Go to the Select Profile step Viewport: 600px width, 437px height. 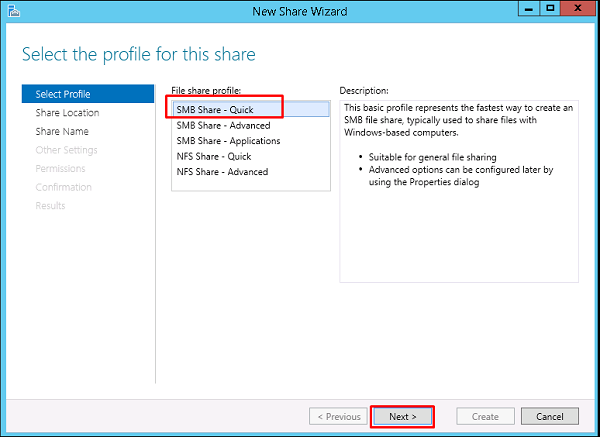[x=63, y=94]
